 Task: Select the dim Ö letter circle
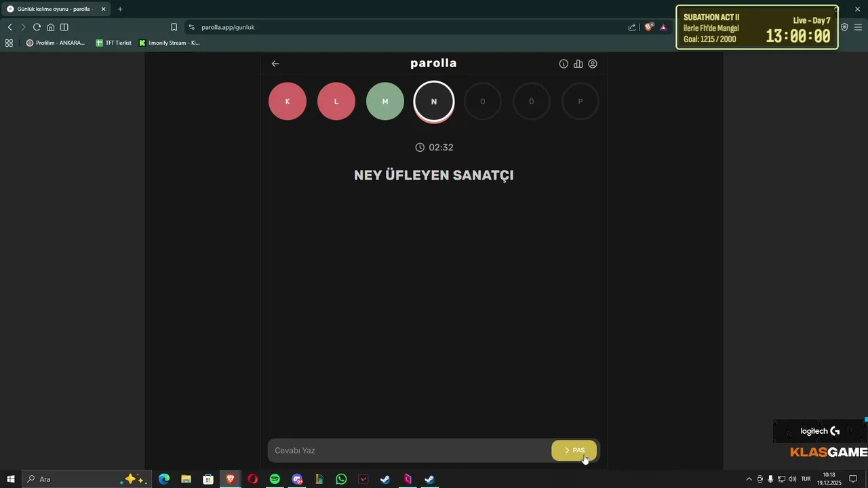tap(532, 101)
